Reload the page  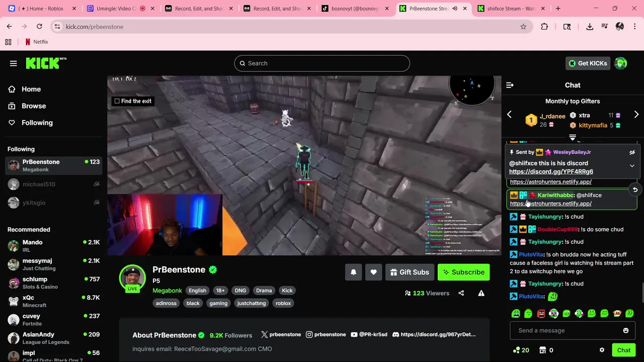coord(39,27)
